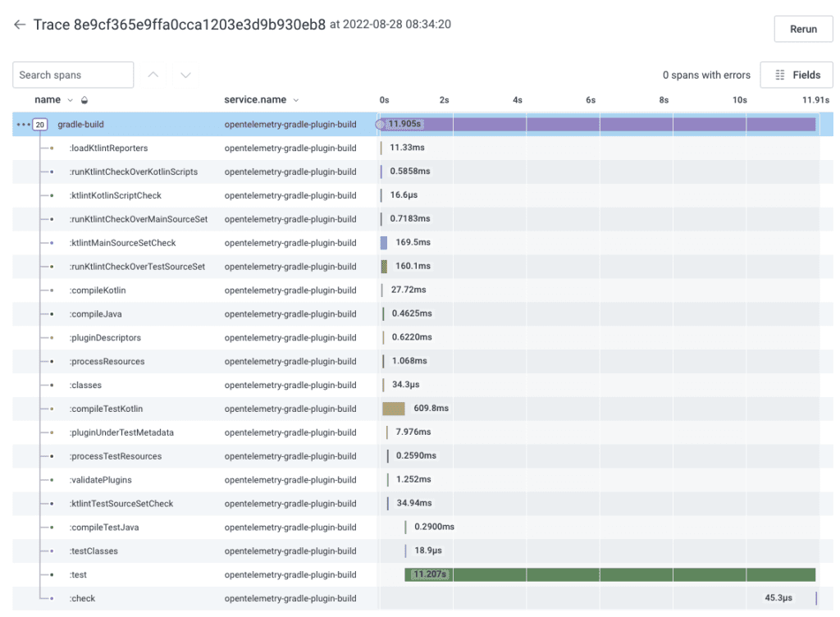Collapse the gradle-build 20 children badge

point(40,125)
